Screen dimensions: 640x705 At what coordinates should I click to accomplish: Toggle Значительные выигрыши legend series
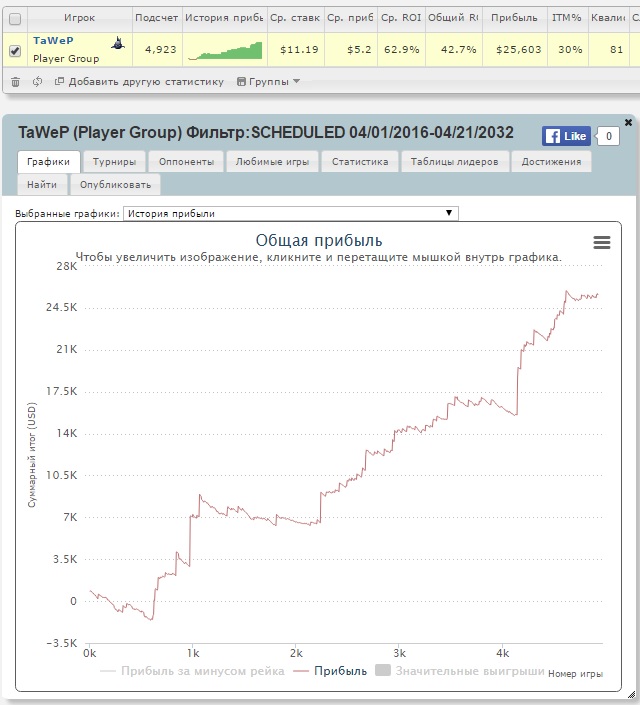[460, 671]
